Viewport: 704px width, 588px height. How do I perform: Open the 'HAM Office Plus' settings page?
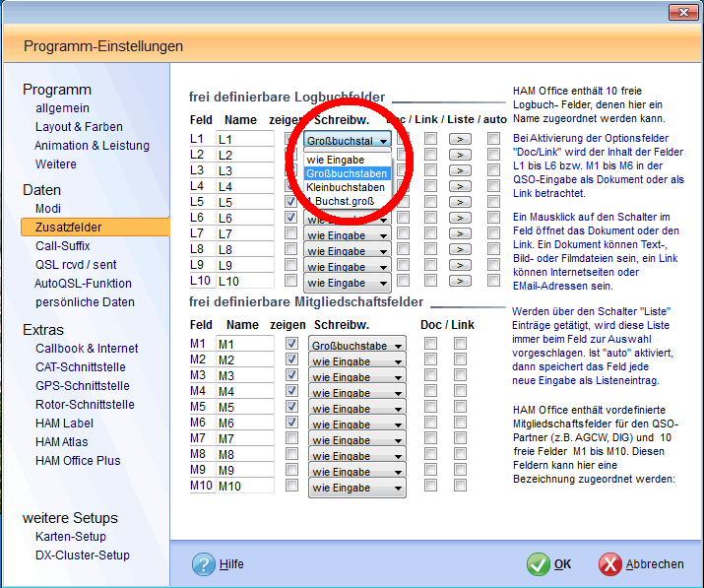78,461
